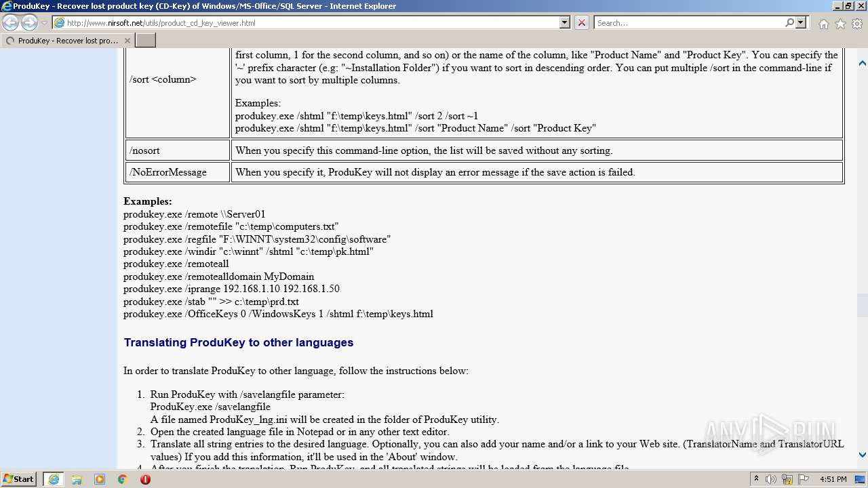Click the 4:51 PM clock

833,479
